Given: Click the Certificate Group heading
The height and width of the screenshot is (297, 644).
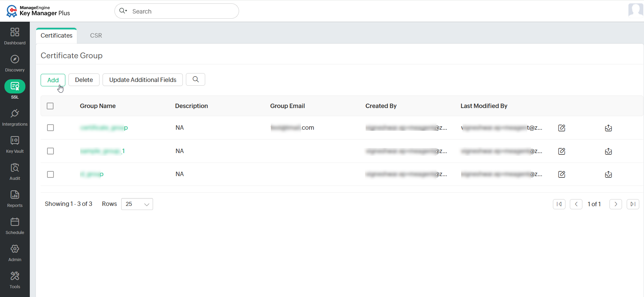Looking at the screenshot, I should 71,56.
